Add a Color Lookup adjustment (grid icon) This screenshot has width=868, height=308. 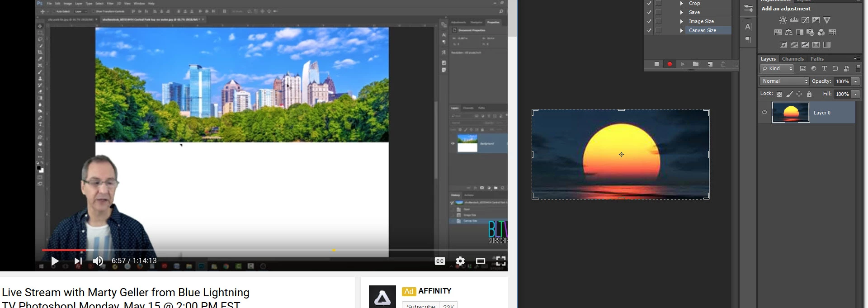click(832, 33)
